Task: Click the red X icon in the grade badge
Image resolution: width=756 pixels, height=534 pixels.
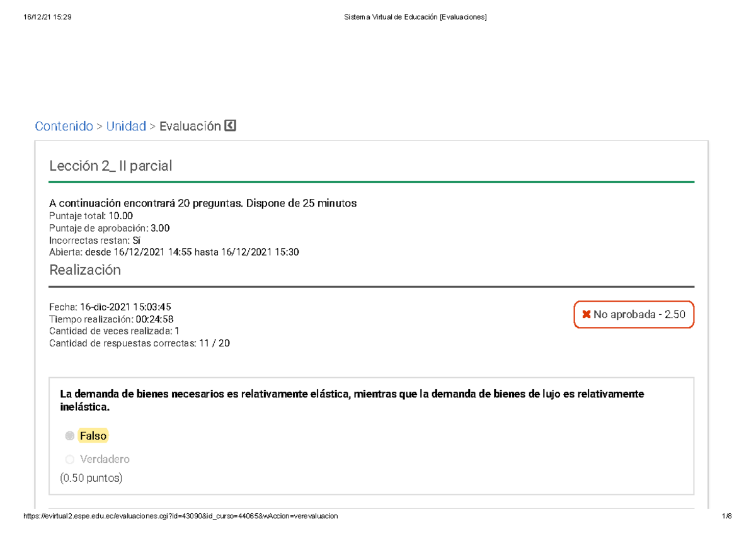Action: click(587, 314)
